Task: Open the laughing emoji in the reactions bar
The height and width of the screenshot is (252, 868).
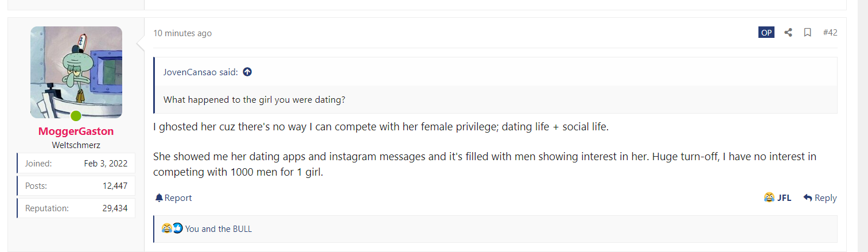Action: pyautogui.click(x=166, y=228)
